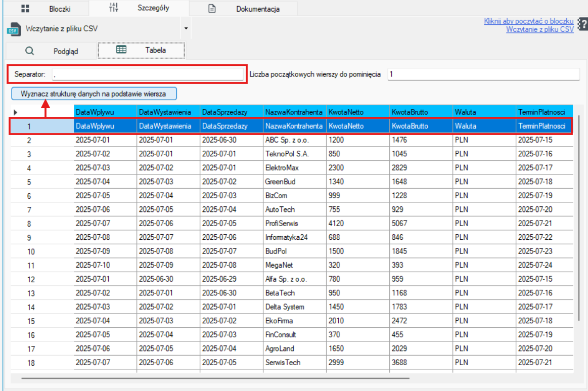
Task: Click the horizontal scrollbar under the table
Action: [x=215, y=378]
